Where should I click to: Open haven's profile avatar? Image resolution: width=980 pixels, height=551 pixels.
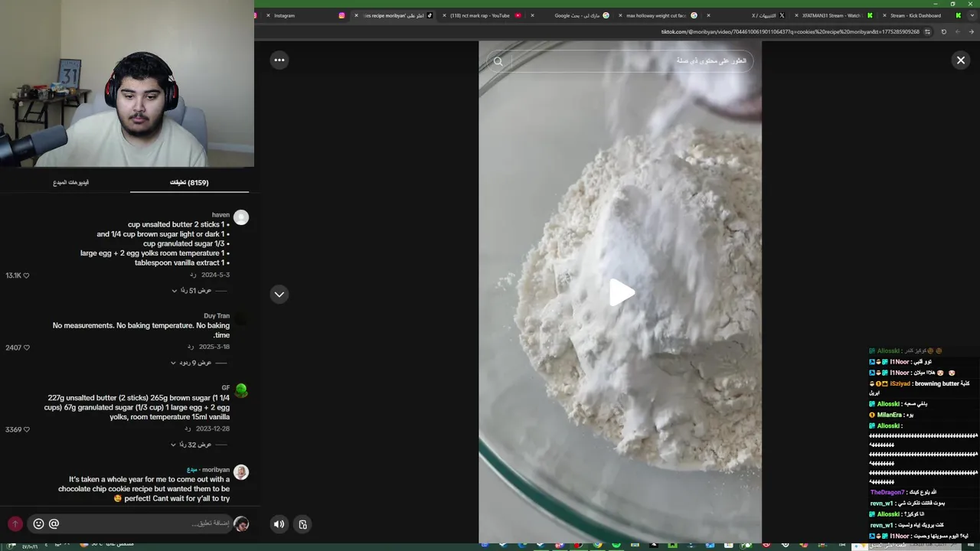pyautogui.click(x=241, y=217)
